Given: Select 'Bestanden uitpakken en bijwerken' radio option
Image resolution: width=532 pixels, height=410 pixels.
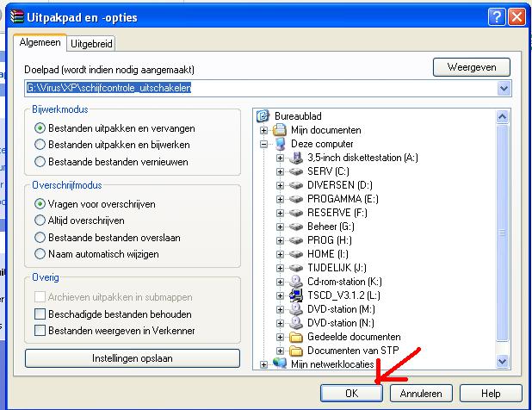Looking at the screenshot, I should tap(40, 145).
